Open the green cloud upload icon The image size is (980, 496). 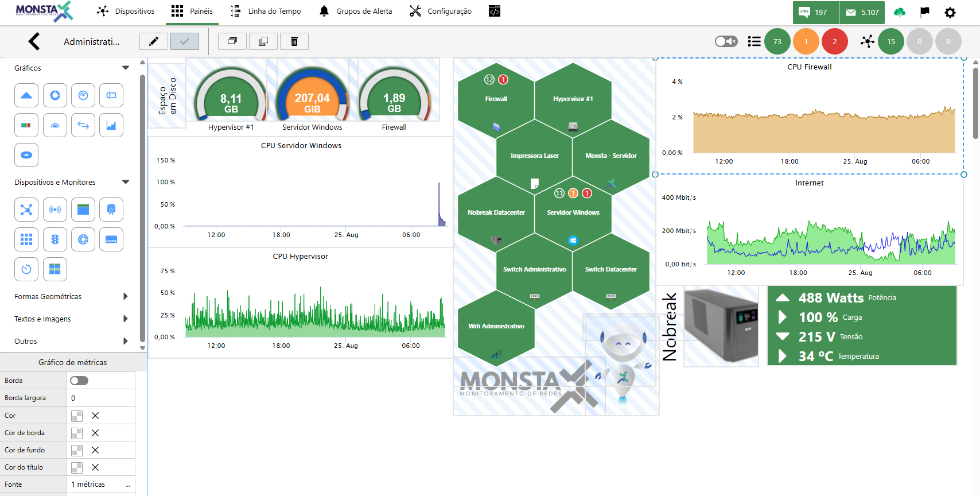coord(900,12)
